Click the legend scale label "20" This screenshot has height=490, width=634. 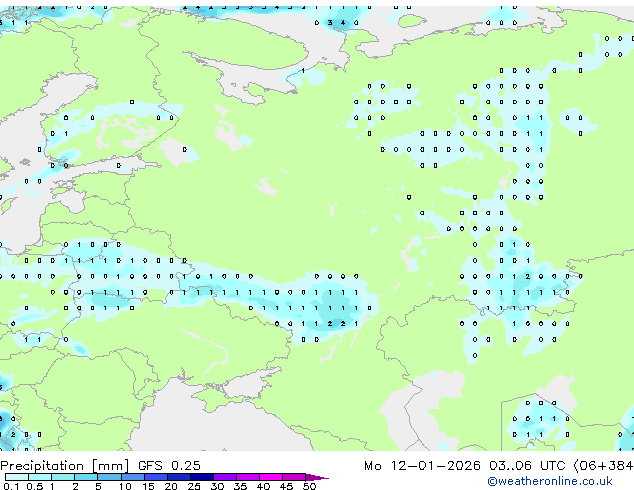pos(171,486)
